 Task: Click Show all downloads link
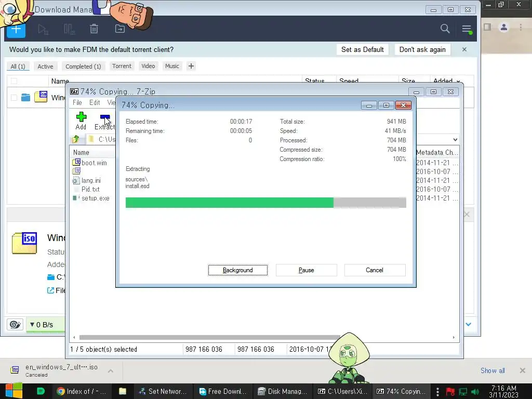click(493, 370)
